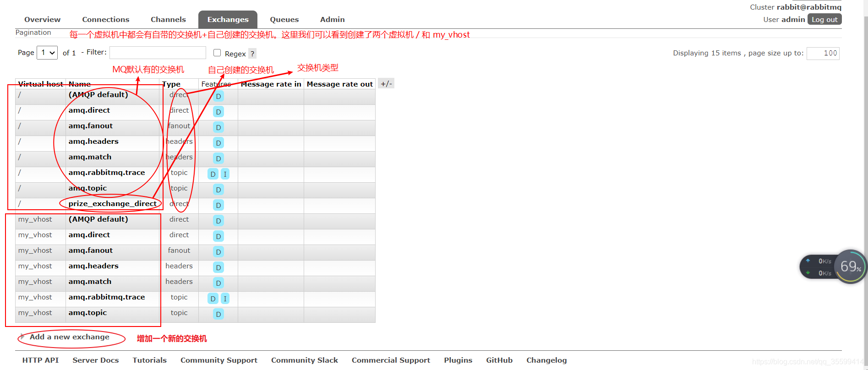Sort by Message rate in column
Image resolution: width=868 pixels, height=370 pixels.
click(271, 84)
